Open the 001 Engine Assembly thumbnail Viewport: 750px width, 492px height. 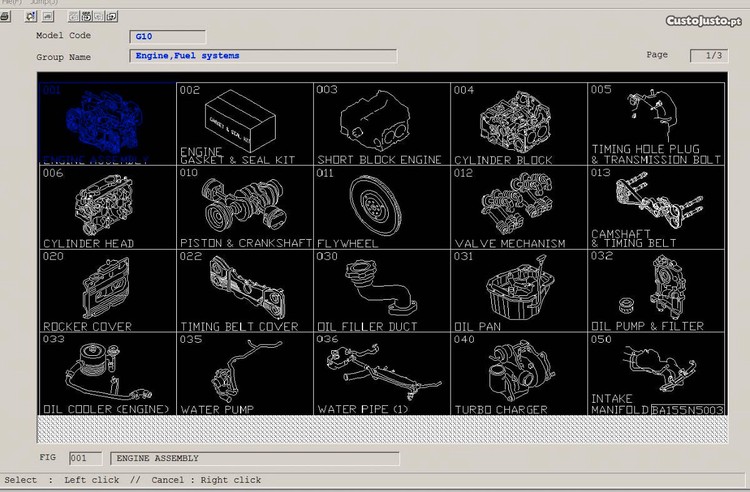tap(107, 123)
